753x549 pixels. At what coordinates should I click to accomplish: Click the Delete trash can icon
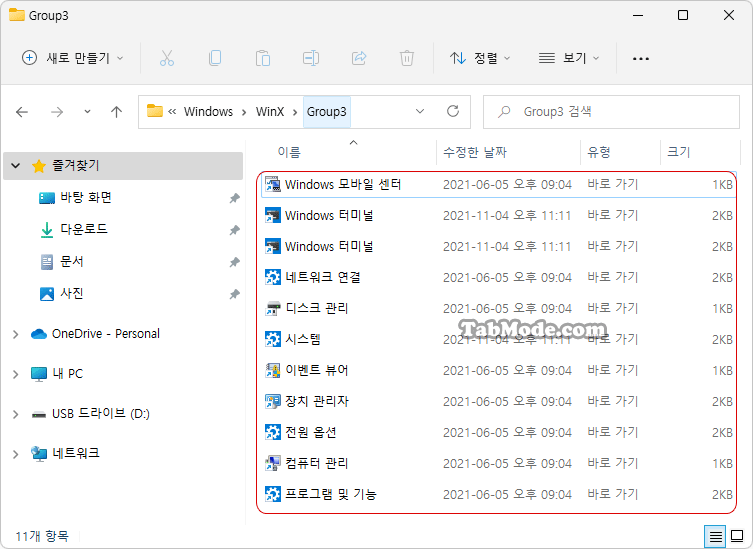407,58
